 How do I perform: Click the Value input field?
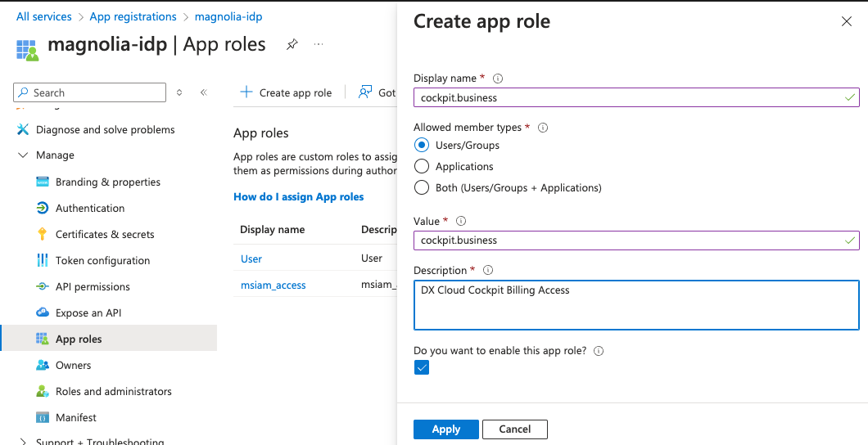636,240
